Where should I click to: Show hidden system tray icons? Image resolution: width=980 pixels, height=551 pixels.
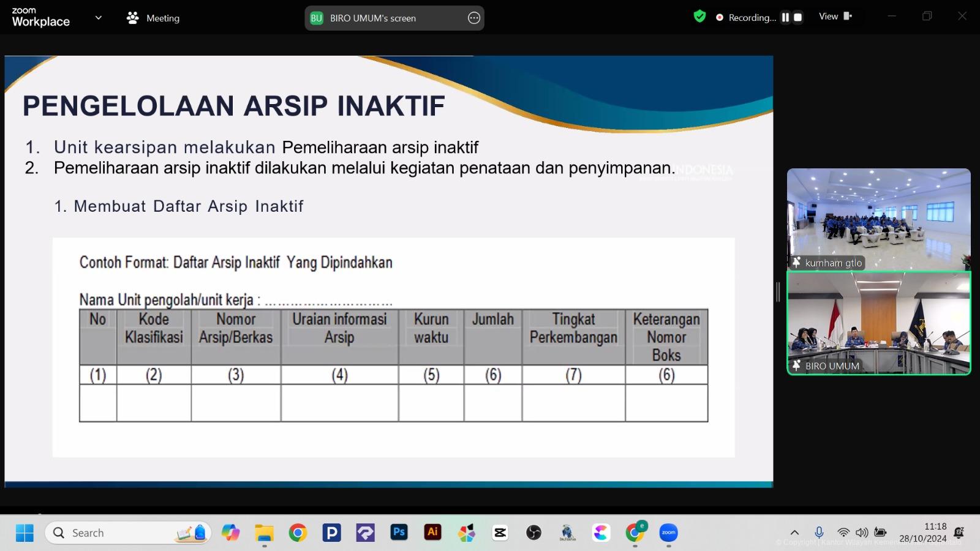pyautogui.click(x=794, y=533)
